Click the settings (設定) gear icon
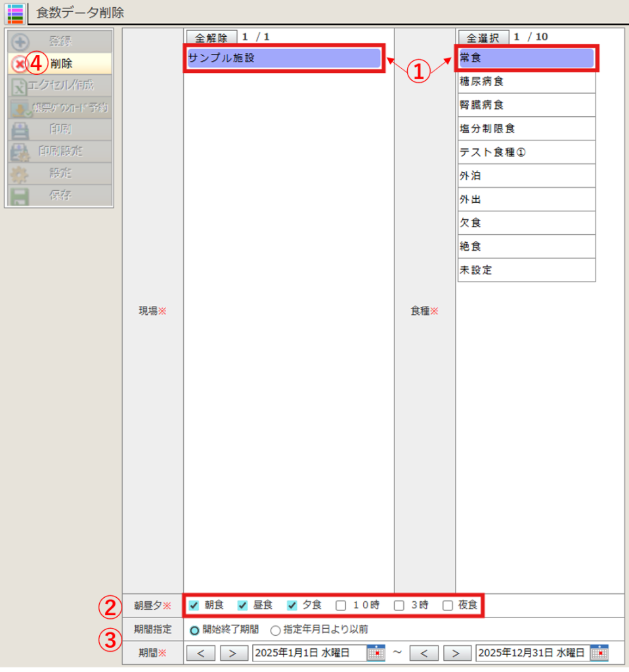 coord(20,174)
